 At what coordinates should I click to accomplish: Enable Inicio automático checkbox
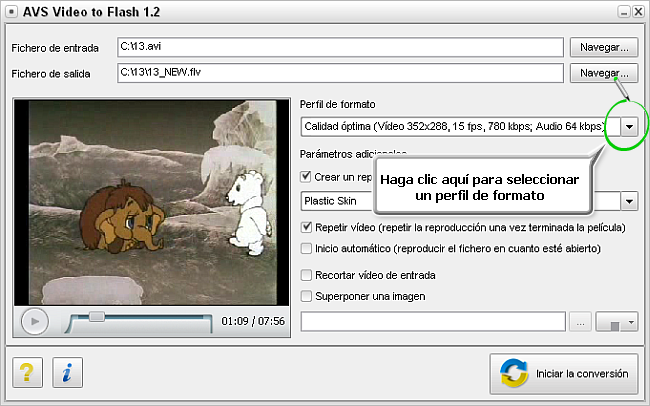coord(306,248)
